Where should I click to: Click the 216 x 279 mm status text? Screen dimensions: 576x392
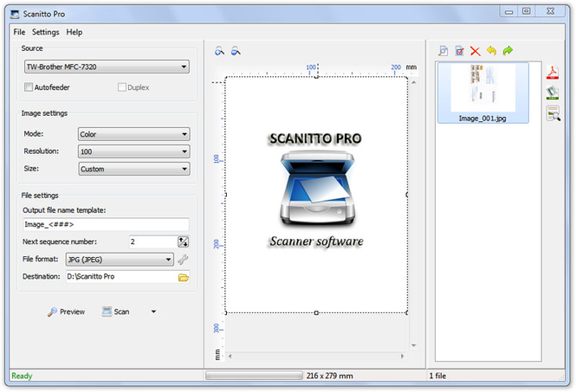[329, 376]
